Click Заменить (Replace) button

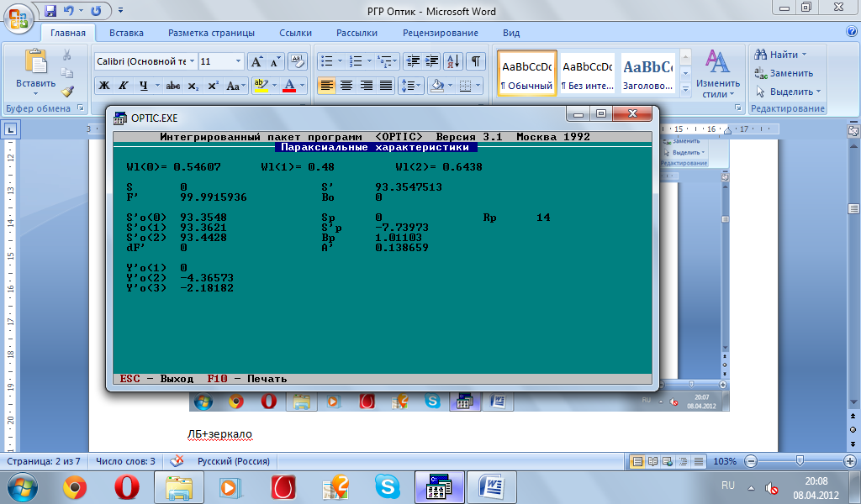pyautogui.click(x=784, y=73)
